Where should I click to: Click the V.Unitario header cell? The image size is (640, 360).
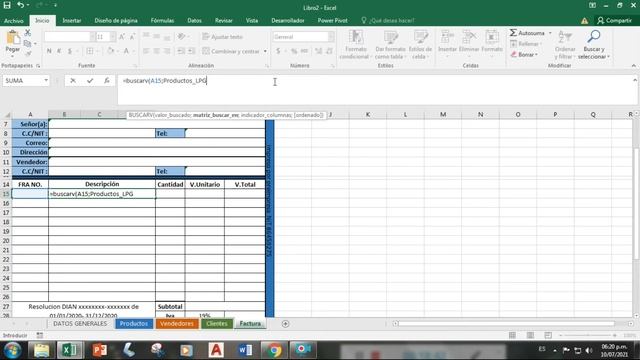[x=204, y=184]
